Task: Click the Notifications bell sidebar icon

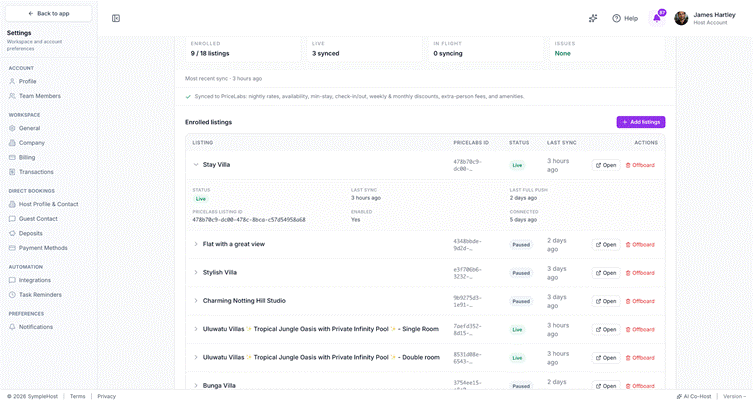Action: [12, 327]
